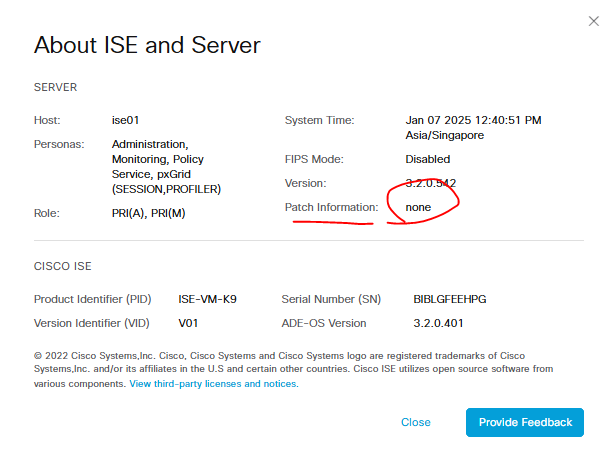Click the (SESSION,PROFILER) personas text

point(166,189)
